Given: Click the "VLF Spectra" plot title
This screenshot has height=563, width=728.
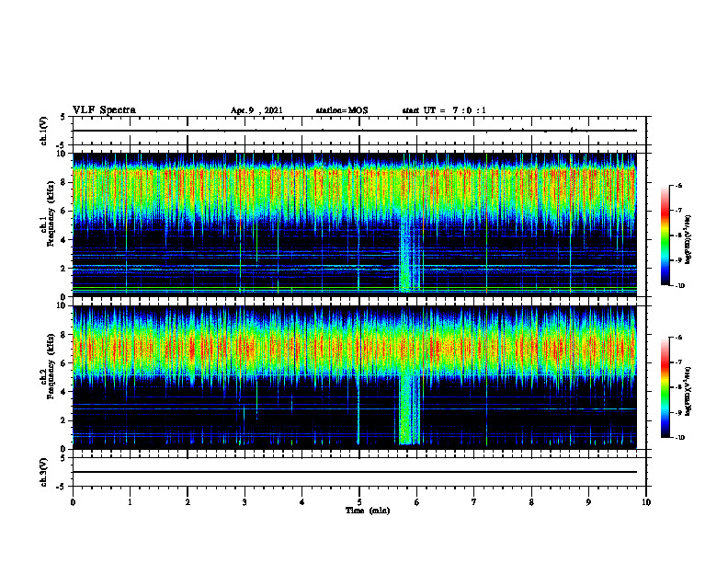Looking at the screenshot, I should [x=104, y=110].
